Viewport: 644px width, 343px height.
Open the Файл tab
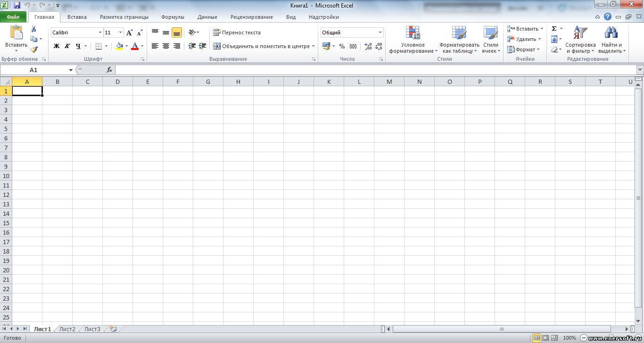13,17
